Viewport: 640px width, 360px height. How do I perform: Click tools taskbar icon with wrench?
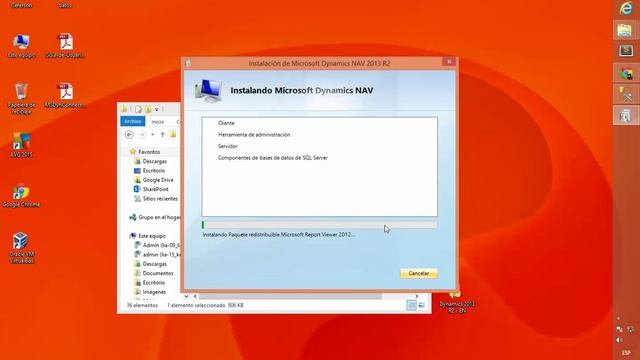[626, 94]
